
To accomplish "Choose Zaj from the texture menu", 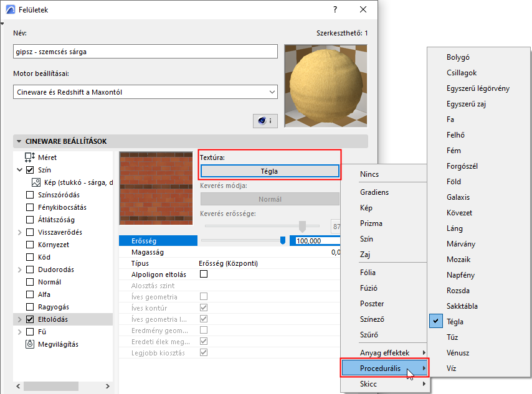I will tap(365, 255).
